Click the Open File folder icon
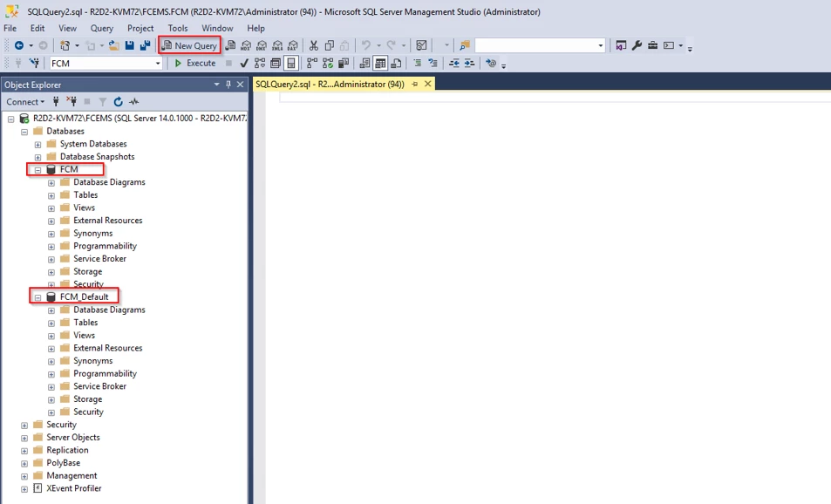831x504 pixels. point(114,45)
